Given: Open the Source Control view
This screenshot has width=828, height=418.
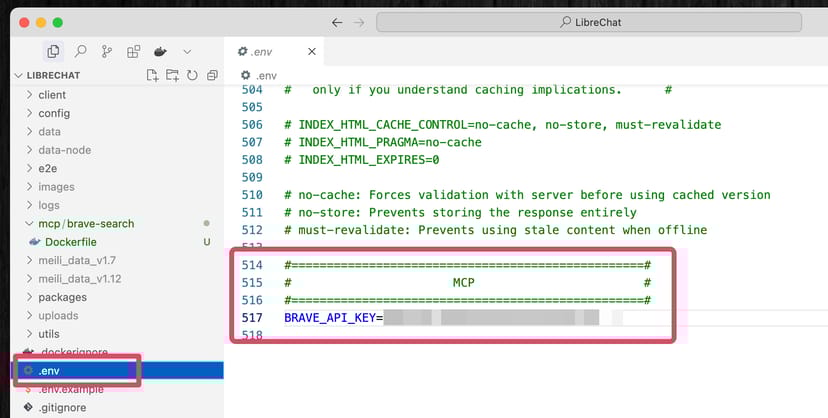Looking at the screenshot, I should click(107, 51).
